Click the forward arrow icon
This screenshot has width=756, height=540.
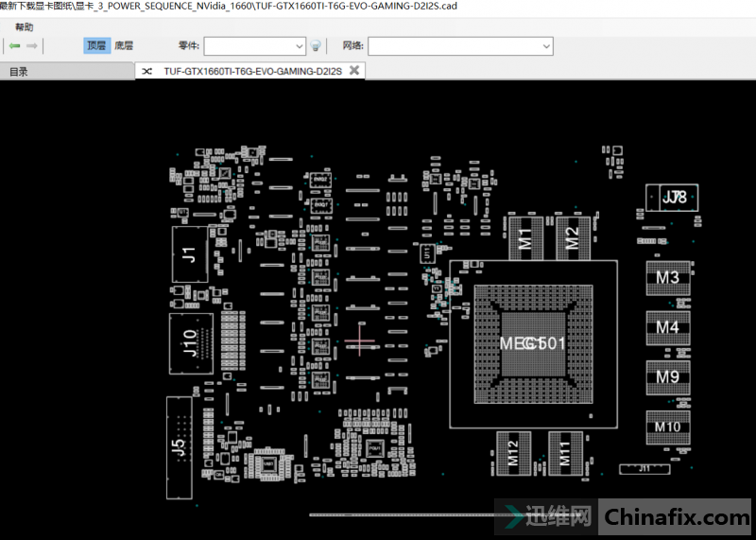32,45
